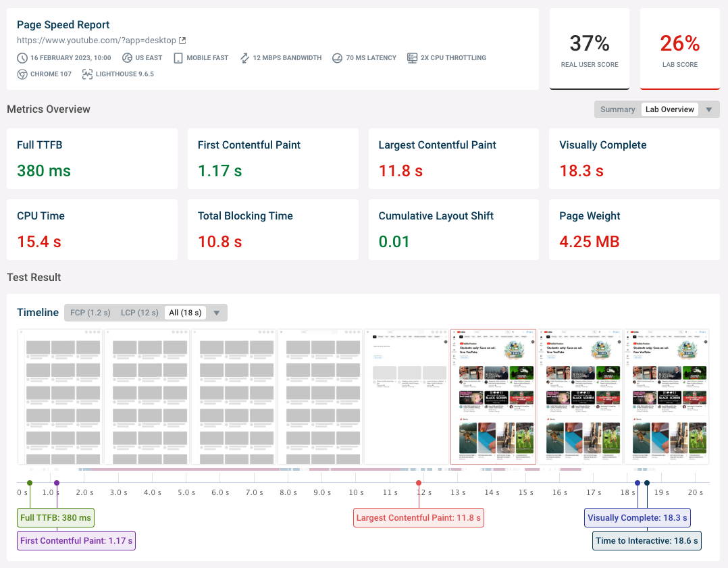Click the 12 MBPS BANDWIDTH text
This screenshot has width=728, height=568.
(x=287, y=58)
